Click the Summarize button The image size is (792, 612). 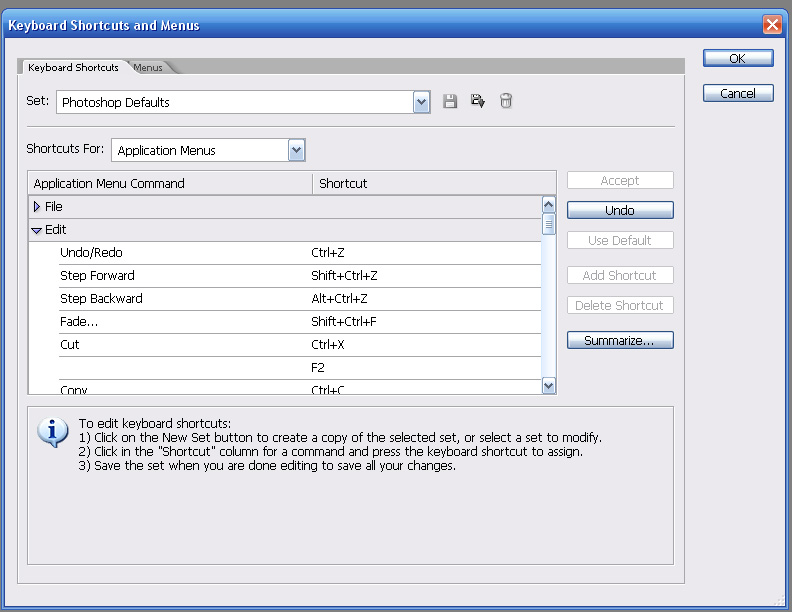(620, 340)
